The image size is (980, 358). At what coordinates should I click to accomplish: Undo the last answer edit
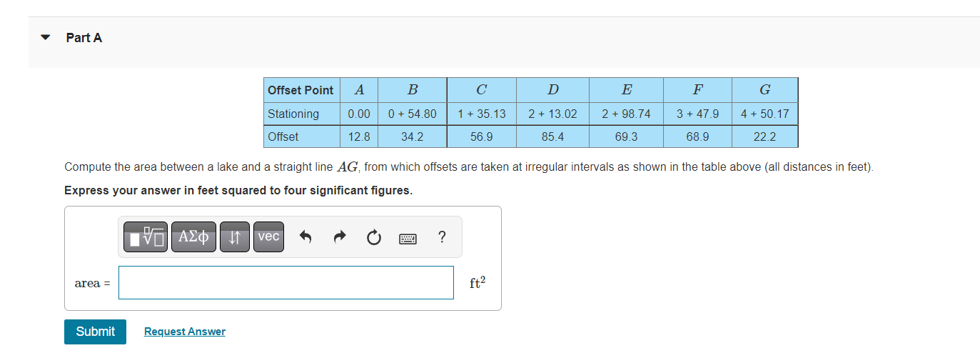[x=305, y=237]
